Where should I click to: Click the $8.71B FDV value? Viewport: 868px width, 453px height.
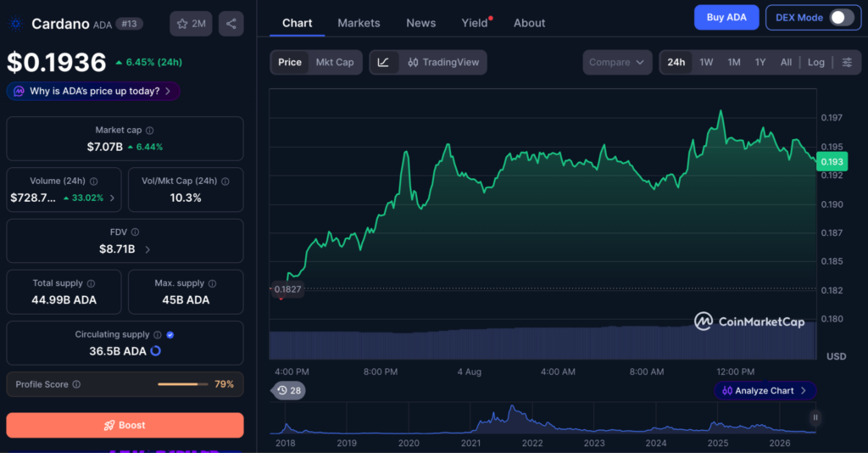117,249
